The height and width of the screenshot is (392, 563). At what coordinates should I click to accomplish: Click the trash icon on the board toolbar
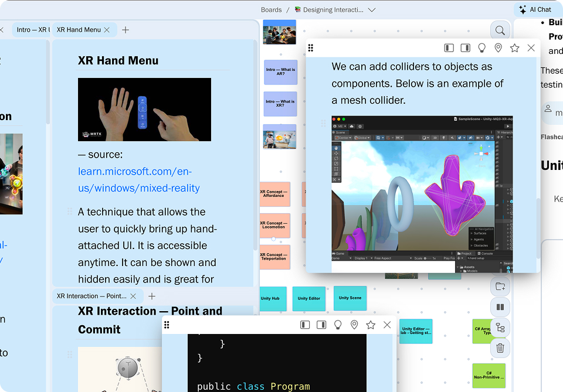pos(500,348)
